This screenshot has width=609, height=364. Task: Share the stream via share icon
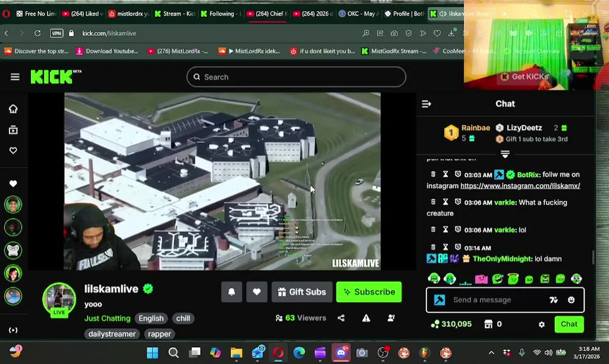click(341, 318)
